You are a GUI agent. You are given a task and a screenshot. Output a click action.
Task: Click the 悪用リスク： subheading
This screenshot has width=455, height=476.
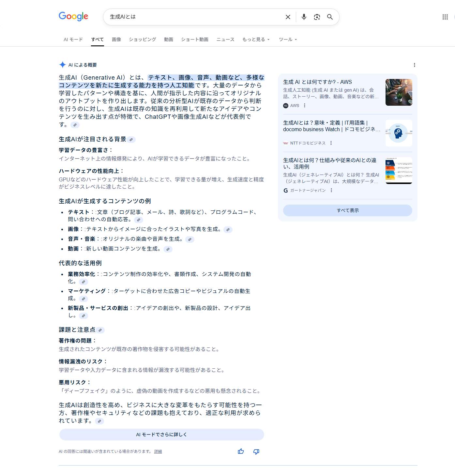pos(75,382)
